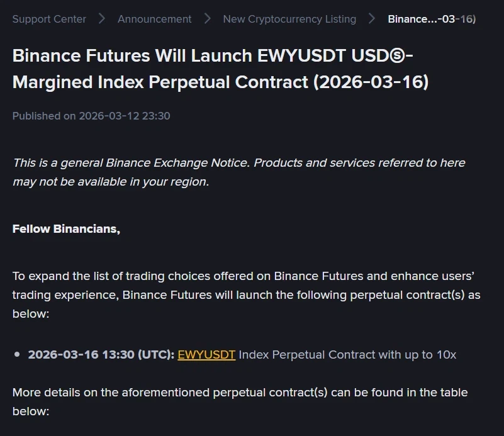
Task: Open the EWYUSDT hyperlink
Action: click(x=206, y=354)
